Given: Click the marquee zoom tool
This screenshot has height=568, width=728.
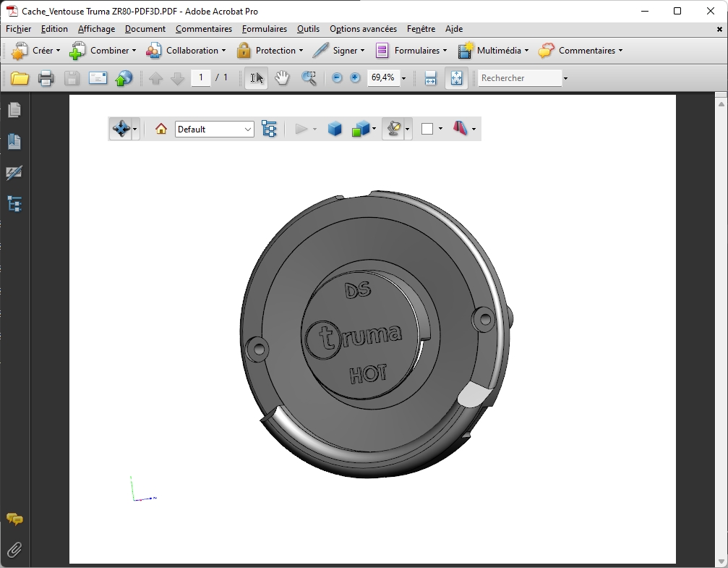Looking at the screenshot, I should pos(309,78).
